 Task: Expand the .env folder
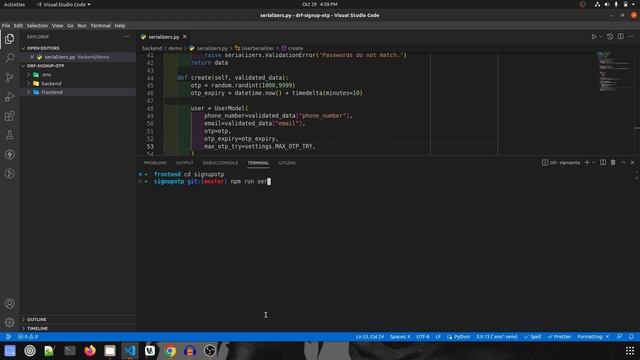[47, 75]
